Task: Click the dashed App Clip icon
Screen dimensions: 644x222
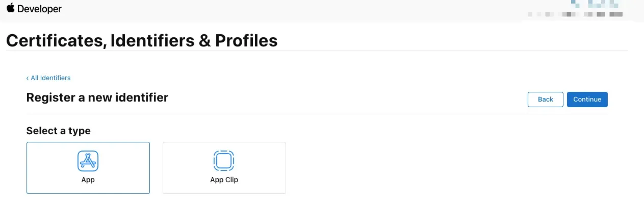Action: (224, 161)
